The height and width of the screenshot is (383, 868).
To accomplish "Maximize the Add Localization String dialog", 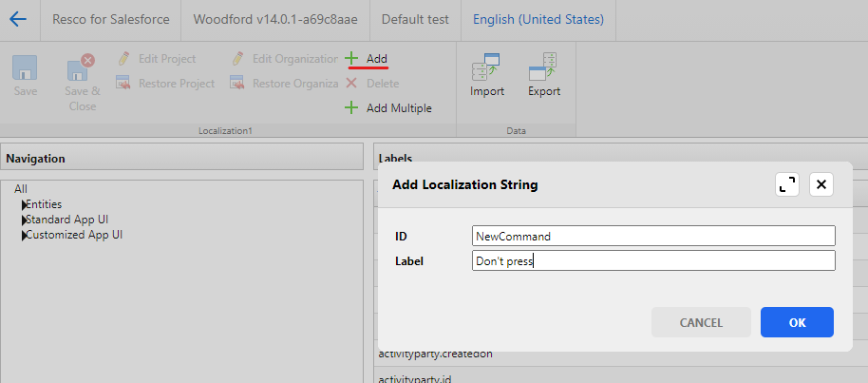I will tap(787, 184).
